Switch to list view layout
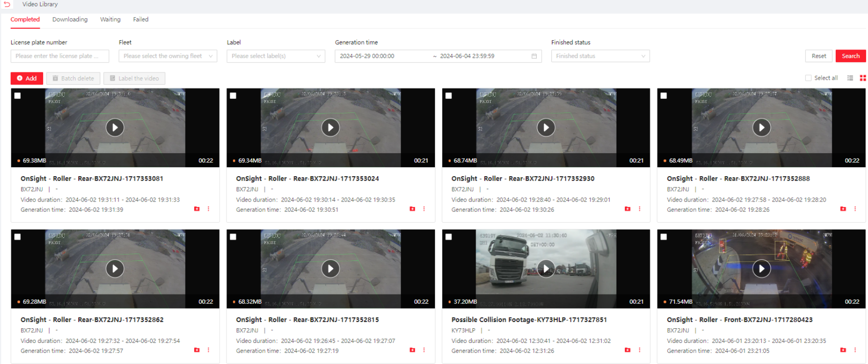 (850, 78)
